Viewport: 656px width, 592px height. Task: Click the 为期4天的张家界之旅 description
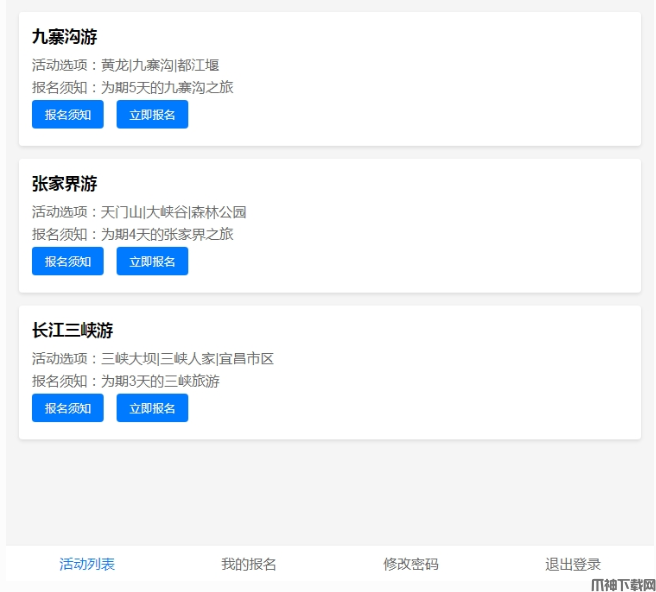tap(132, 234)
